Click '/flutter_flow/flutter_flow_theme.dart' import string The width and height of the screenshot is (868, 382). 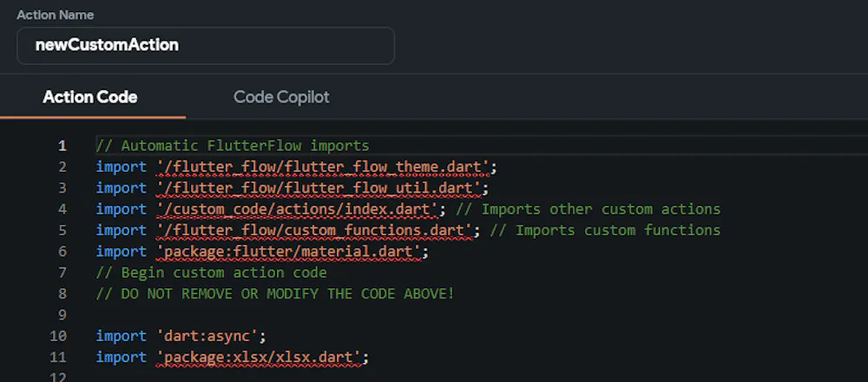click(x=323, y=168)
